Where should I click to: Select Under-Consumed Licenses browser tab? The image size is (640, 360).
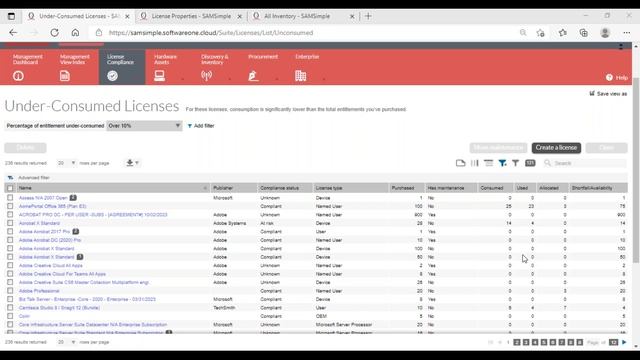pos(79,16)
